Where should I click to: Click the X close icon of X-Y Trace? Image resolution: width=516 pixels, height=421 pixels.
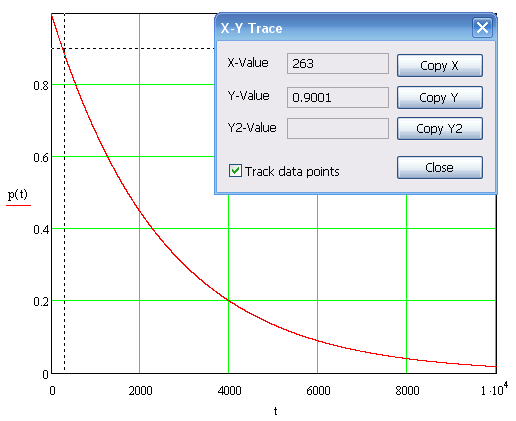(x=482, y=28)
